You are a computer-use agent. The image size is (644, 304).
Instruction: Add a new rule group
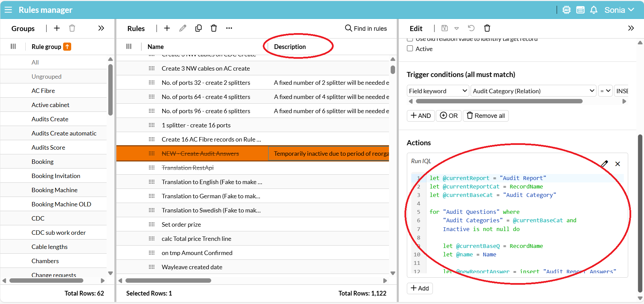(x=57, y=28)
